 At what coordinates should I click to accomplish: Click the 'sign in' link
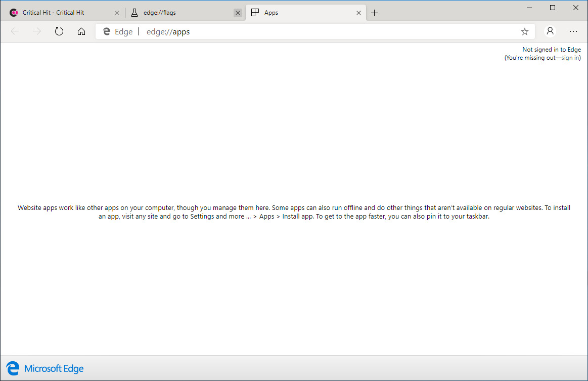(x=570, y=58)
